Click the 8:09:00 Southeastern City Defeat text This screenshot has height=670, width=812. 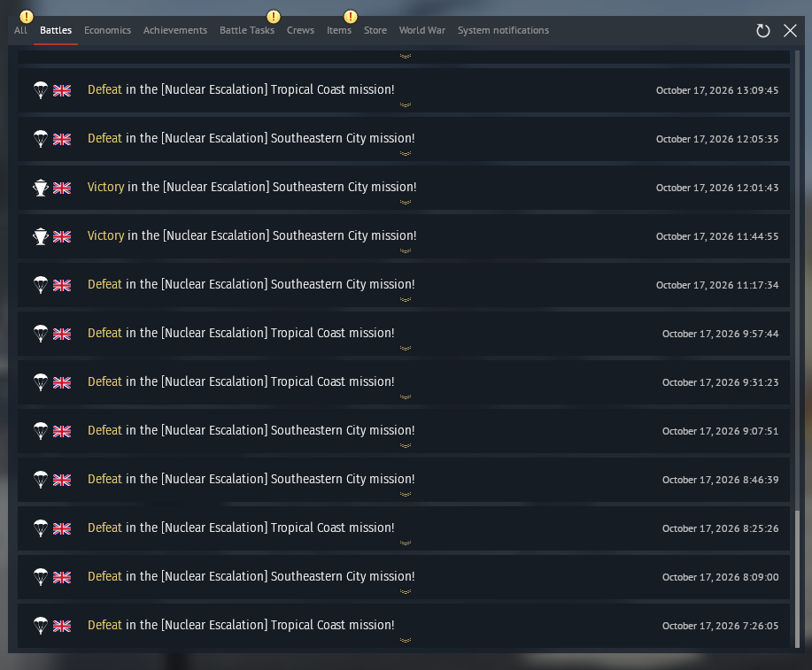coord(251,576)
